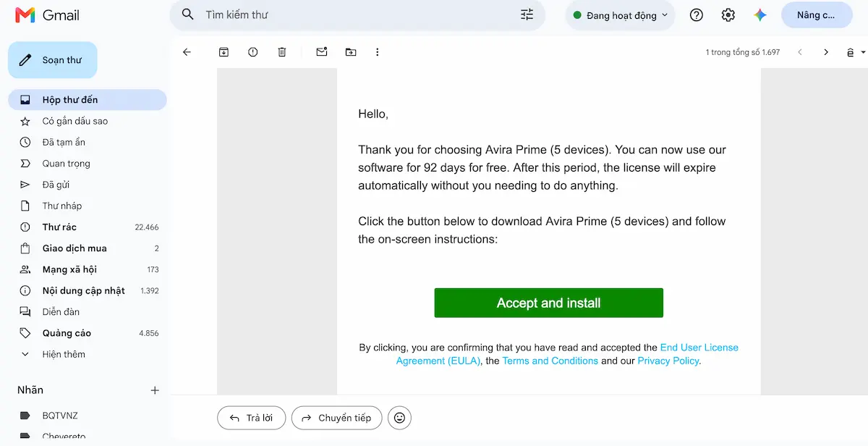The height and width of the screenshot is (446, 868).
Task: Open the Privacy Policy link
Action: pyautogui.click(x=668, y=361)
